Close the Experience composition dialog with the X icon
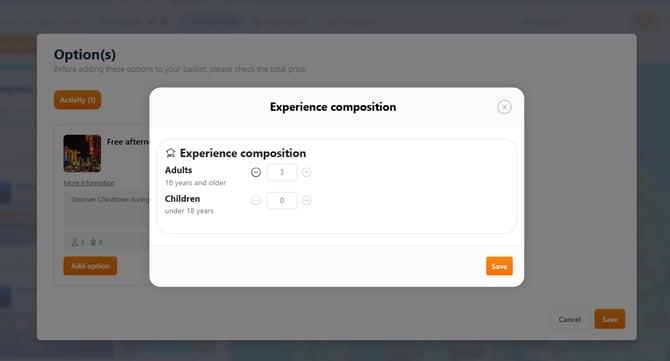This screenshot has height=361, width=670. tap(504, 107)
